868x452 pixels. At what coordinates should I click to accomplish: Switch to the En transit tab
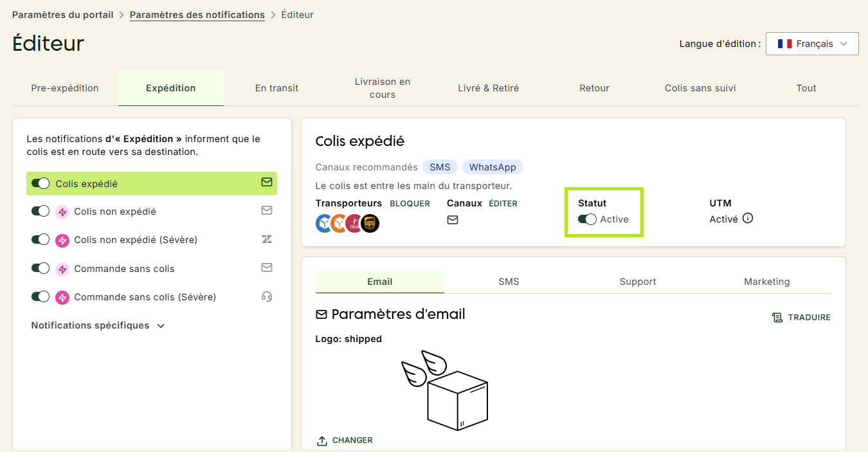pyautogui.click(x=276, y=88)
